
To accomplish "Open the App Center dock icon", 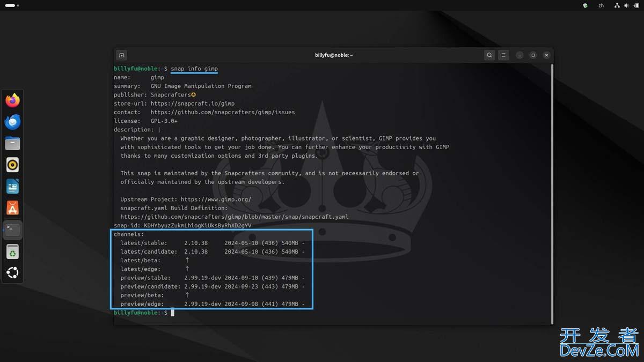I will coord(12,208).
